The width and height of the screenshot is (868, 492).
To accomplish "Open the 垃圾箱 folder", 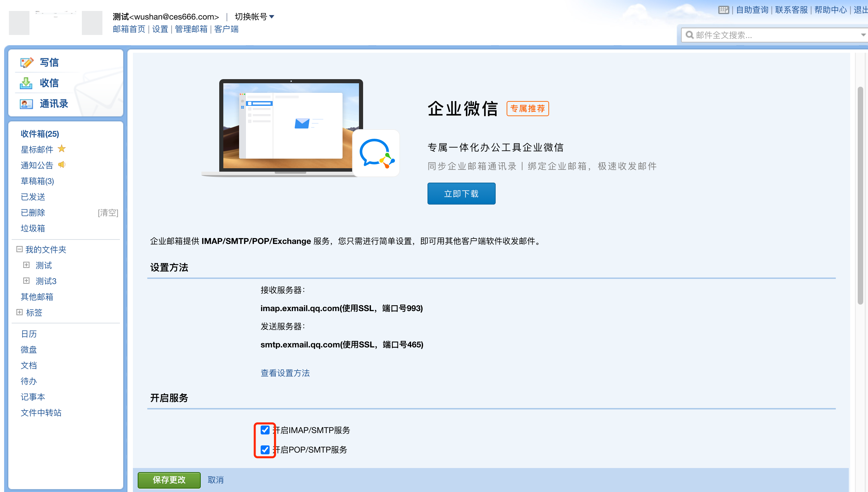I will tap(33, 228).
